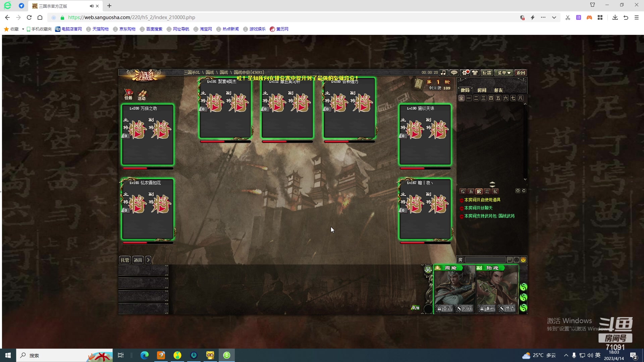
Task: Switch chat channel to 会
Action: (487, 191)
